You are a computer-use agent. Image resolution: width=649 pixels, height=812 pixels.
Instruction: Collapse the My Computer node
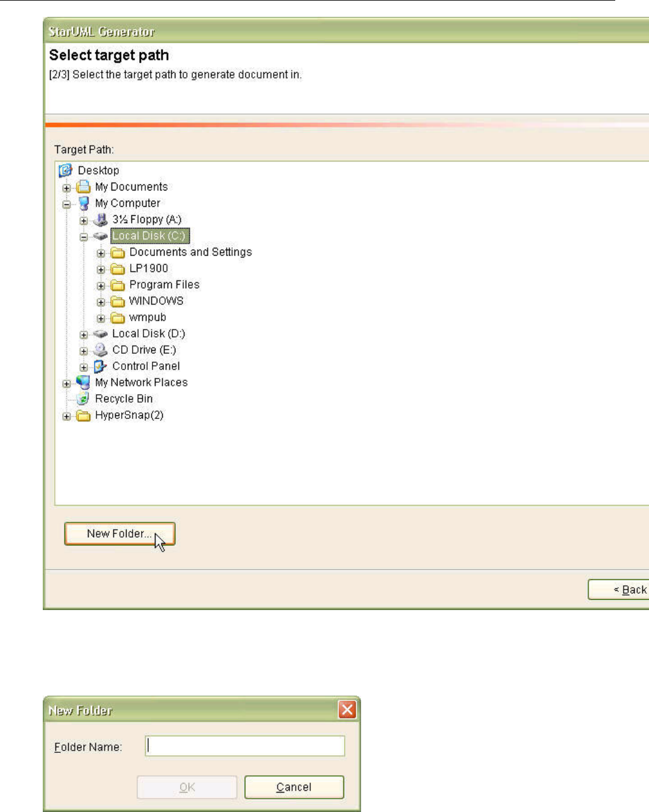(x=66, y=204)
